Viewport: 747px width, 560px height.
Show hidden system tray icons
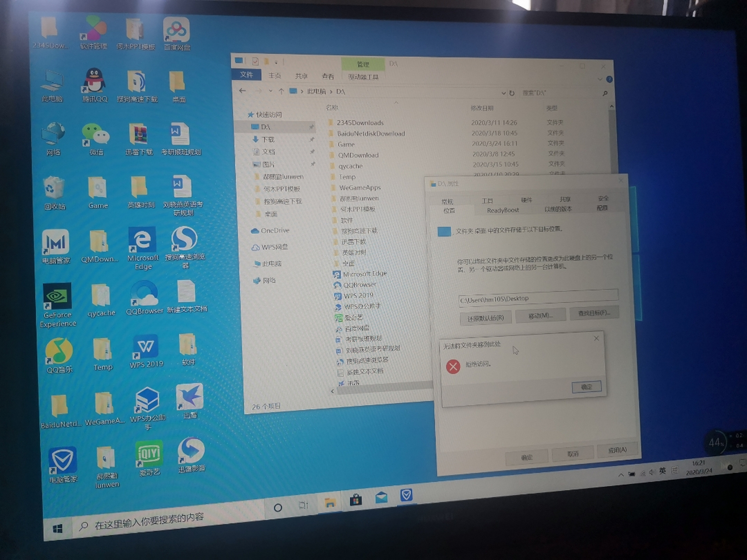pos(621,475)
